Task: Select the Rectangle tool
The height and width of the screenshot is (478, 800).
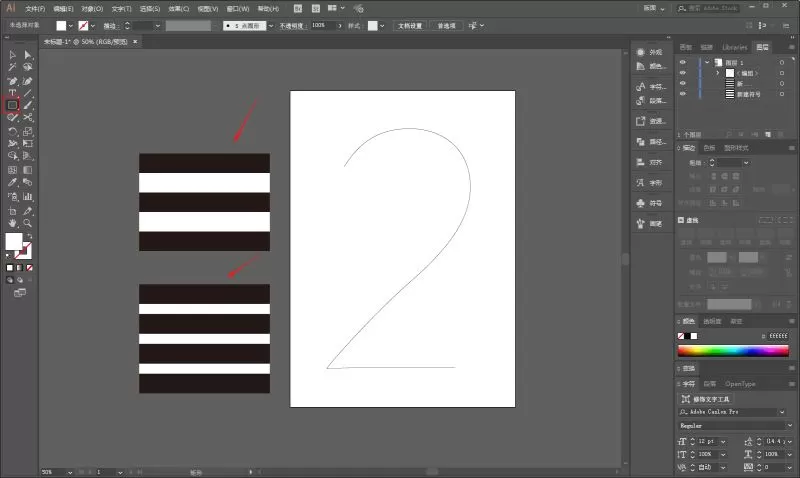Action: (x=12, y=105)
